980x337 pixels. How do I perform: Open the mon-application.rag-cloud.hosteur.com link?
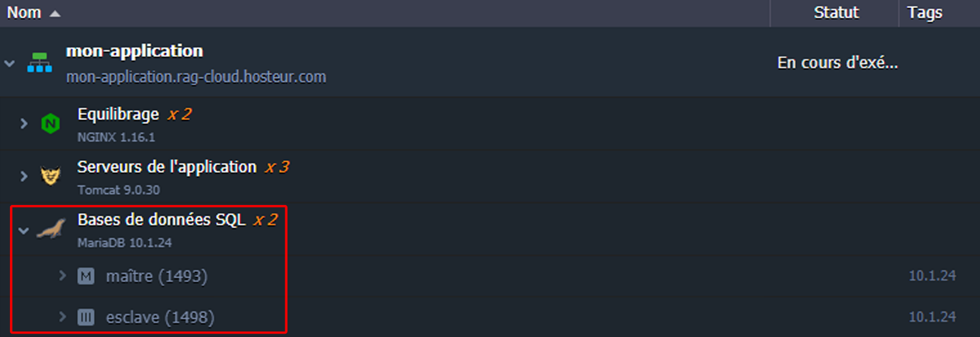[196, 77]
